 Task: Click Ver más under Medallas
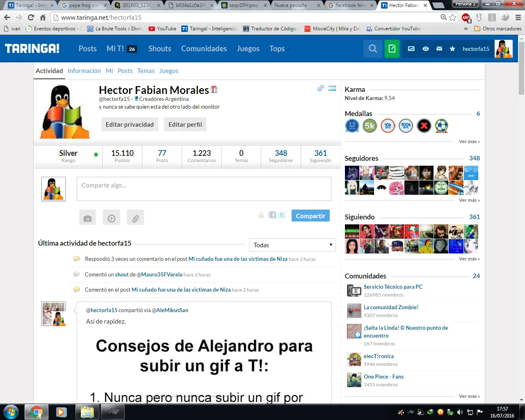click(x=469, y=142)
